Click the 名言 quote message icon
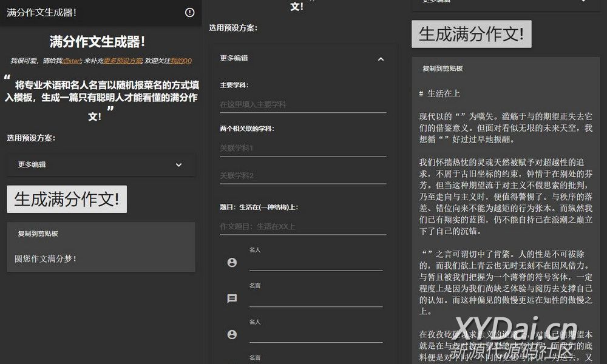The width and height of the screenshot is (607, 364). [x=232, y=298]
